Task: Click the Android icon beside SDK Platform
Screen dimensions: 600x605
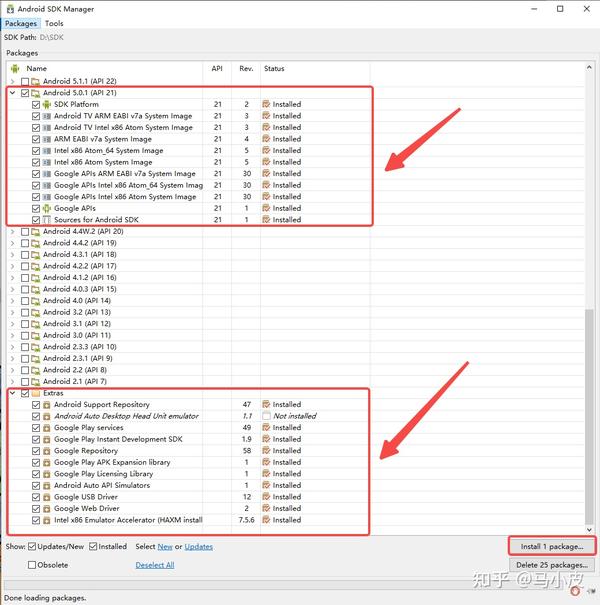Action: tap(47, 105)
